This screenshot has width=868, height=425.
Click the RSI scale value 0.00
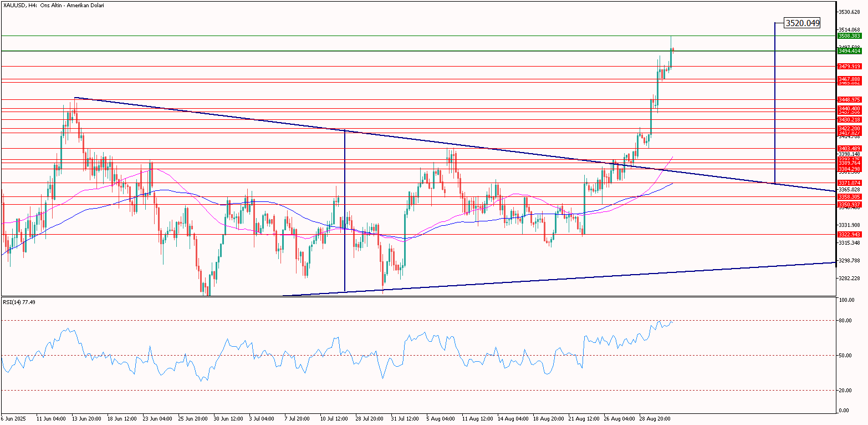[x=845, y=411]
